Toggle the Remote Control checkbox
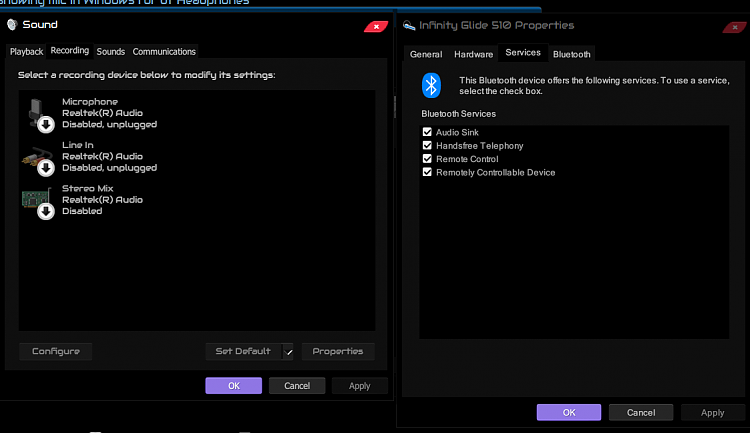Image resolution: width=750 pixels, height=433 pixels. 427,159
